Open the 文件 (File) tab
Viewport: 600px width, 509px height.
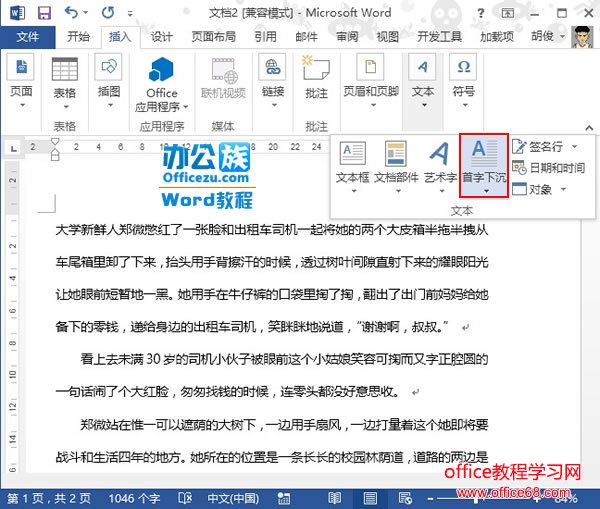(28, 37)
